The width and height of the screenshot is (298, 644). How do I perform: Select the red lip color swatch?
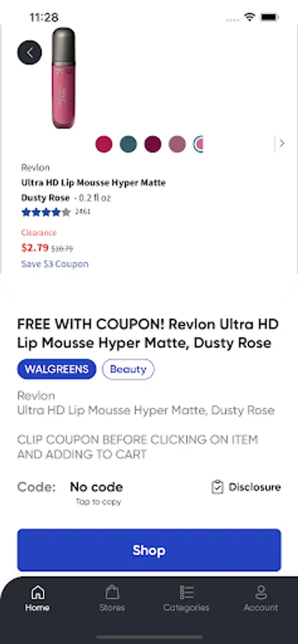pos(104,144)
